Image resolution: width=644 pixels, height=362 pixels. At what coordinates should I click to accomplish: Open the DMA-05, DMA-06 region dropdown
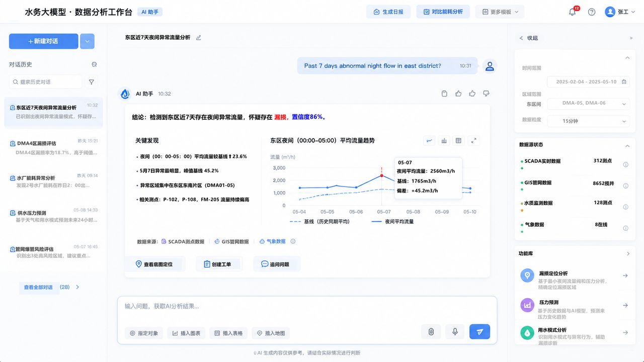pyautogui.click(x=588, y=104)
